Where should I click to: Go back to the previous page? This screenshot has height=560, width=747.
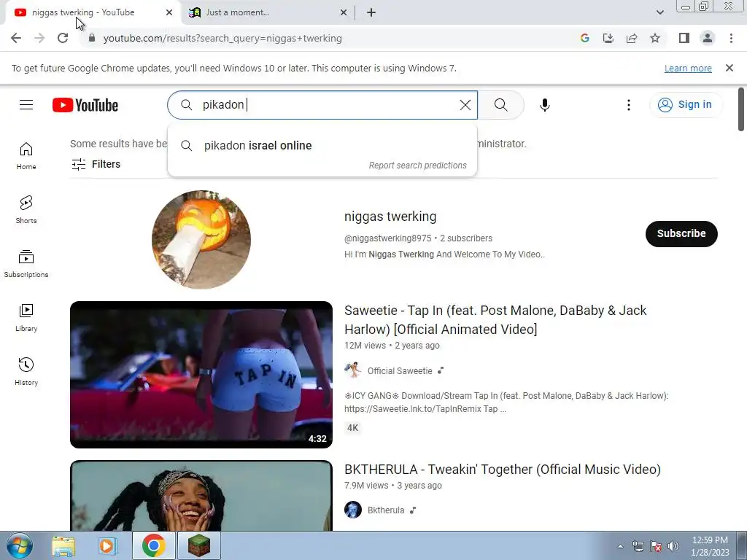pos(16,38)
